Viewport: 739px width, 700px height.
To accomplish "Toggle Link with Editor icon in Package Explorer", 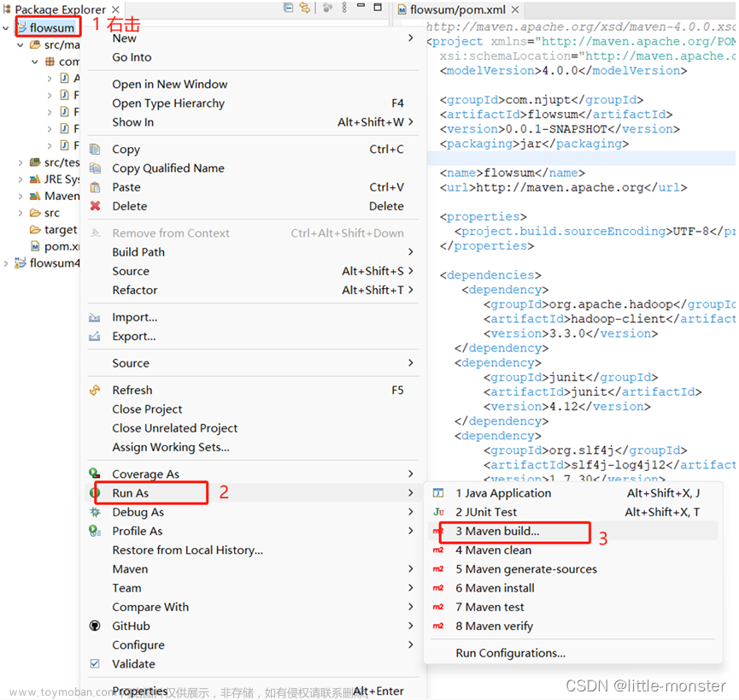I will pyautogui.click(x=305, y=8).
